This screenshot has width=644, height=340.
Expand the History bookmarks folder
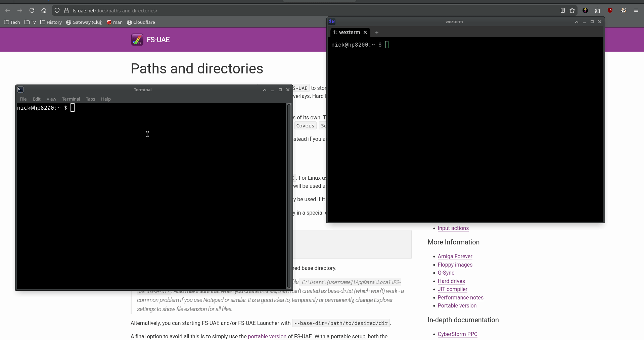click(51, 22)
